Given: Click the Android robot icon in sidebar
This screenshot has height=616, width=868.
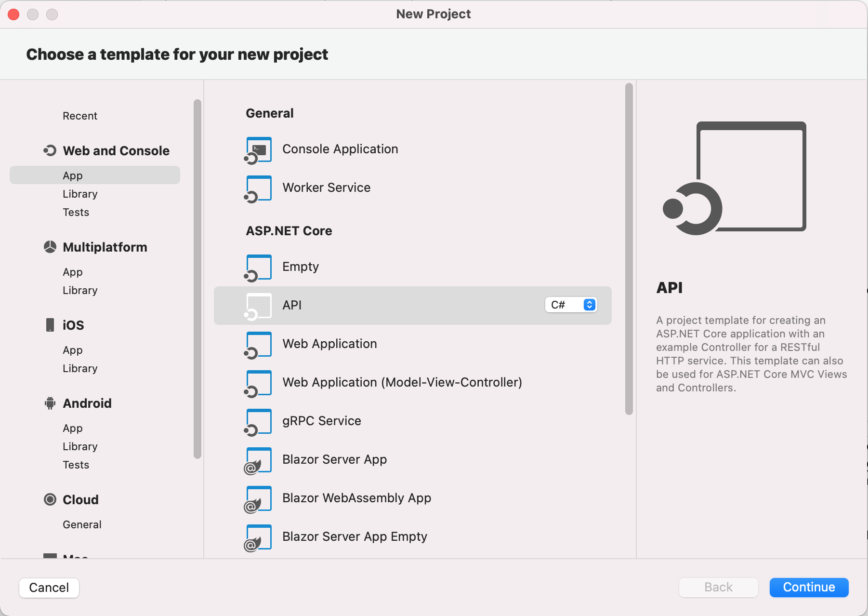Looking at the screenshot, I should pos(50,403).
